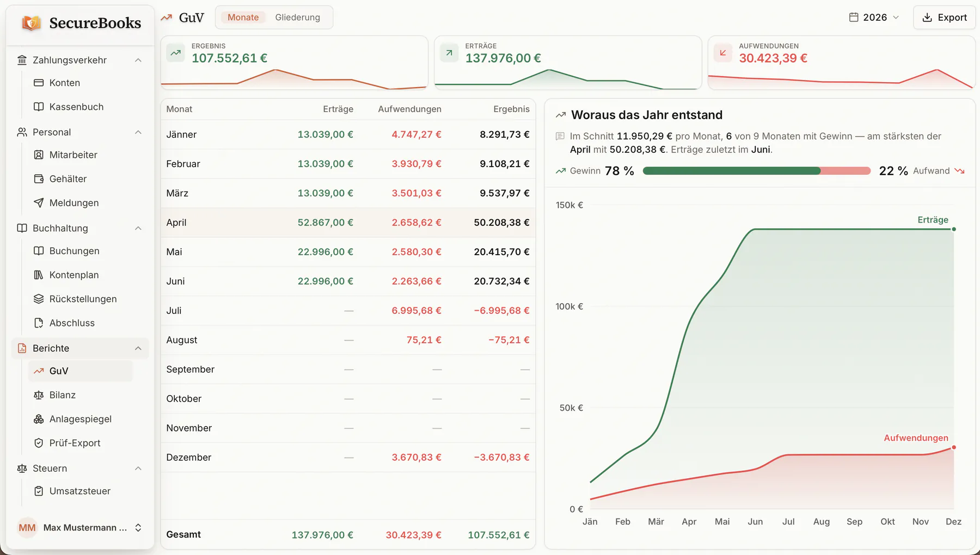Click the Ergebnis trend icon in summary card
The image size is (980, 555).
(176, 53)
